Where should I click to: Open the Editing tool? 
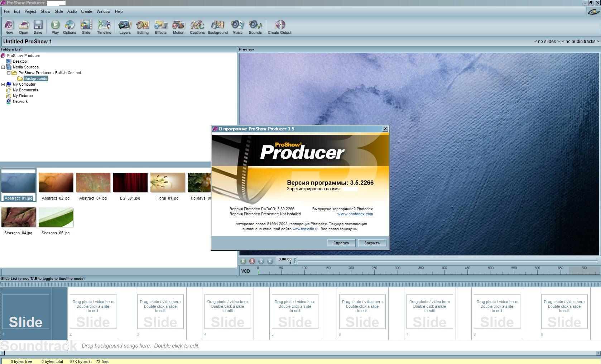tap(143, 27)
